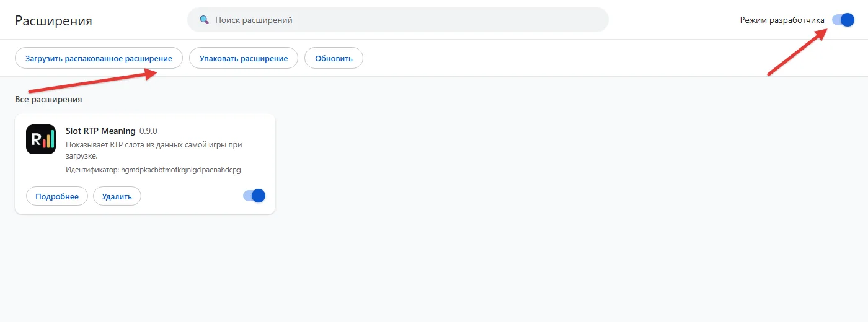This screenshot has width=868, height=322.
Task: Click "Загрузить распакованное расширение" button
Action: (x=99, y=58)
